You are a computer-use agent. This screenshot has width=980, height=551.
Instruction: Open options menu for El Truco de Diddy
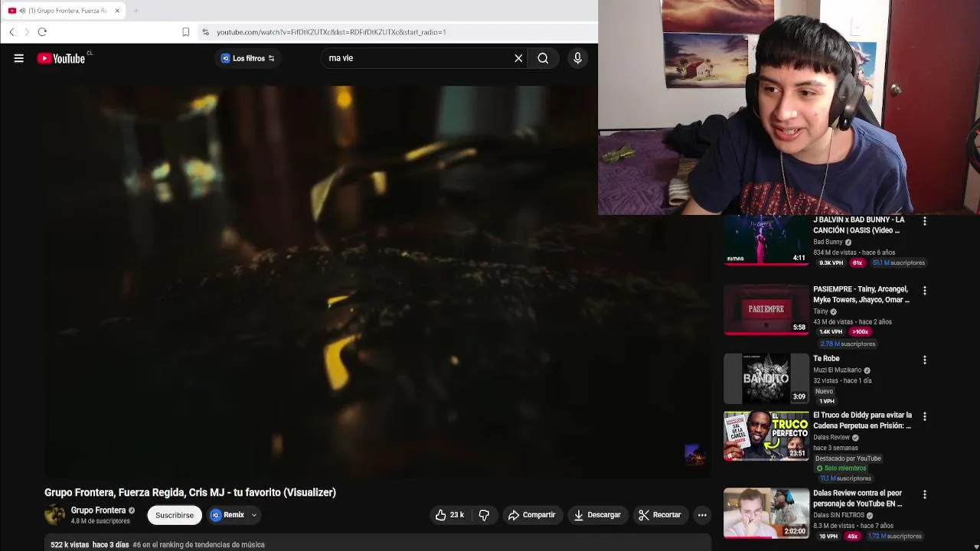pos(925,417)
